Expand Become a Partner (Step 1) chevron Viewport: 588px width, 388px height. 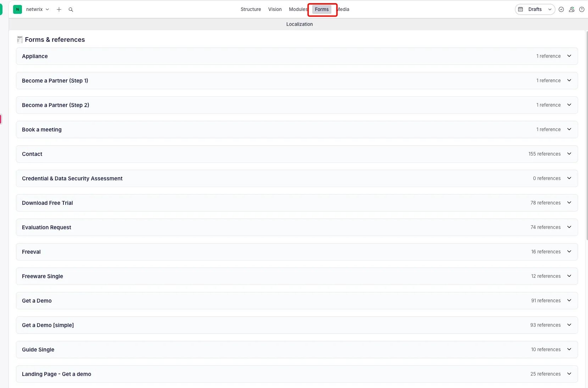point(569,80)
